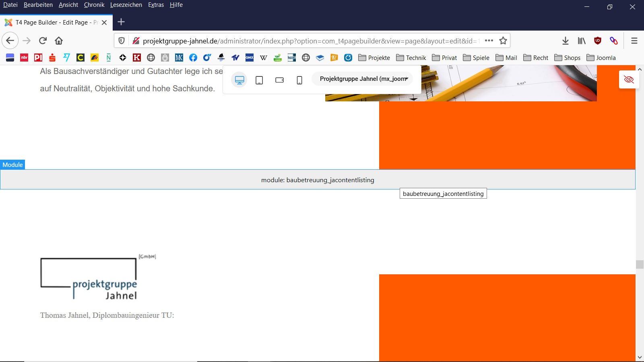Open the MK bookmark
Screen dimensions: 644x362
coord(179,58)
